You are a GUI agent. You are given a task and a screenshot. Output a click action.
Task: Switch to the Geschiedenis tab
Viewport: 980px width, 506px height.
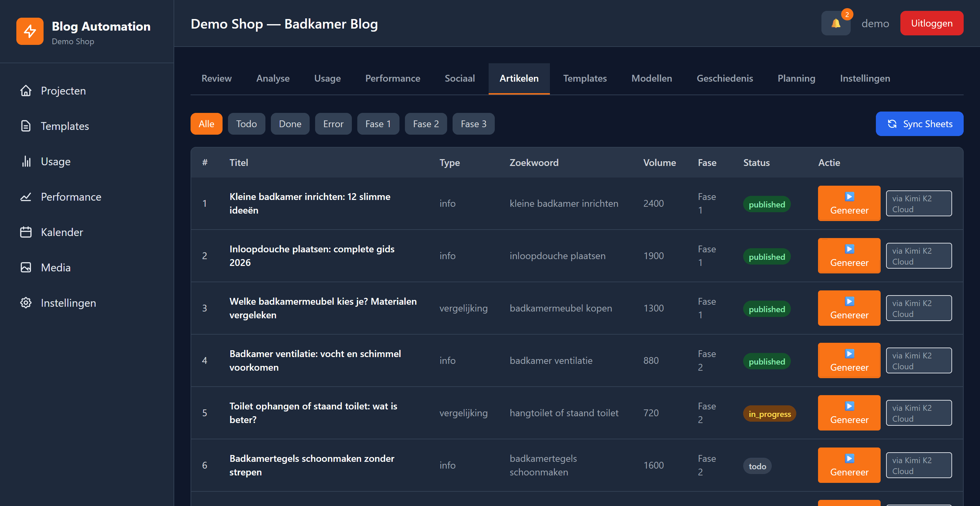click(x=725, y=79)
